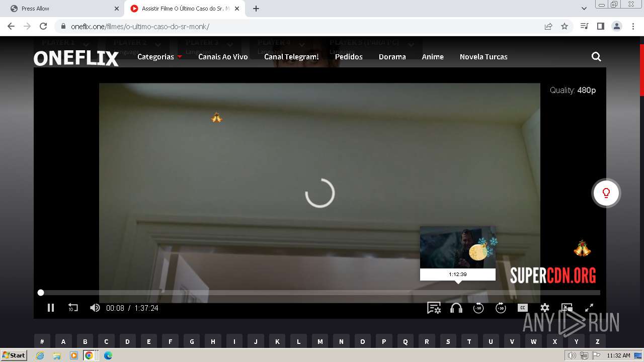The image size is (644, 362).
Task: Open Canais Ao Vivo
Action: pyautogui.click(x=223, y=57)
